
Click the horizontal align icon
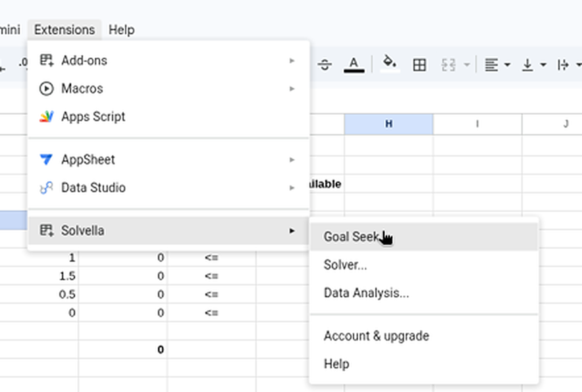[x=491, y=65]
